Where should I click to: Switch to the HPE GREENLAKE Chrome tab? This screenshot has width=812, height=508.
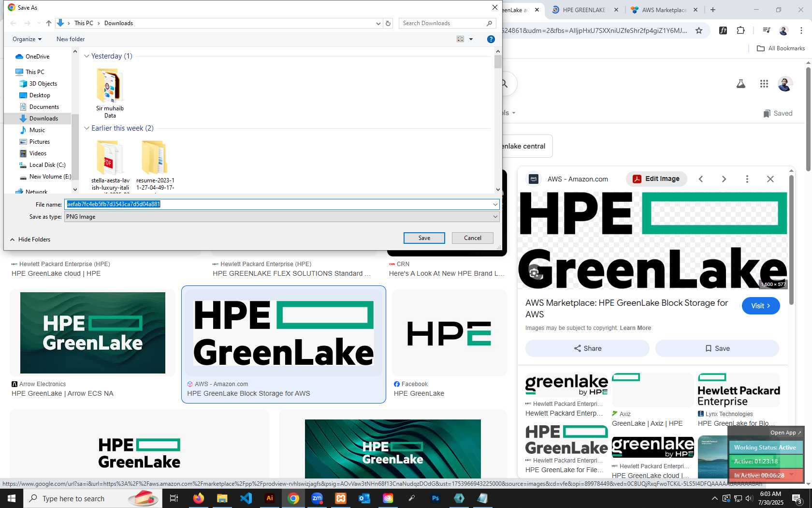584,10
